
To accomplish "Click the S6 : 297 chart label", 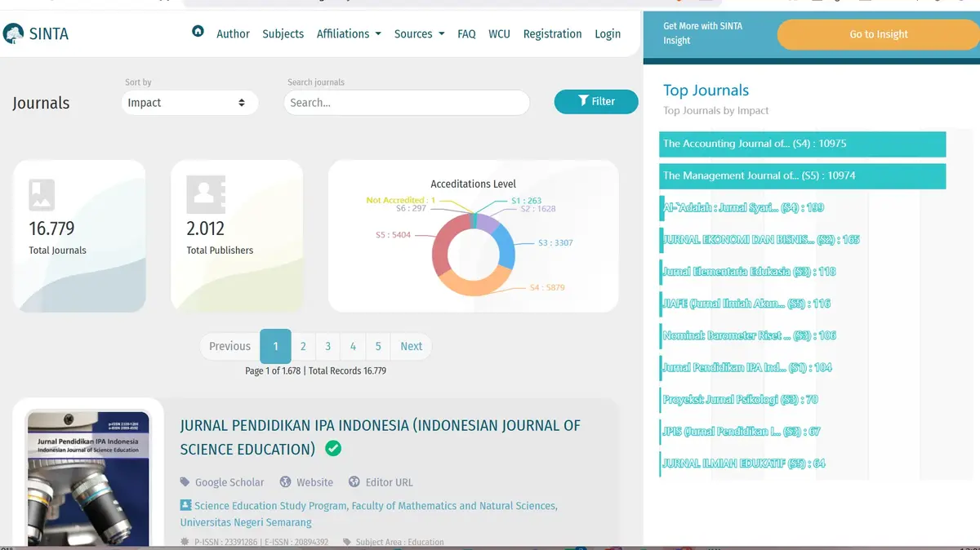I will pos(411,208).
